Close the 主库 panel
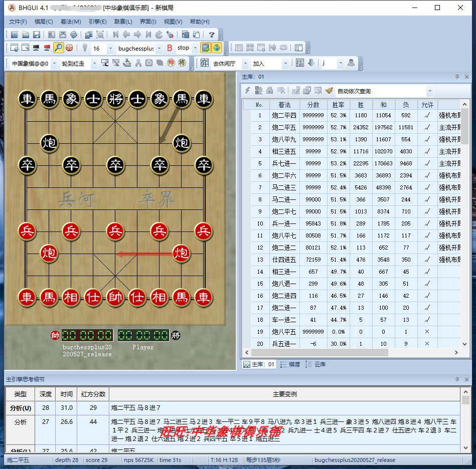The width and height of the screenshot is (476, 469). tap(466, 77)
